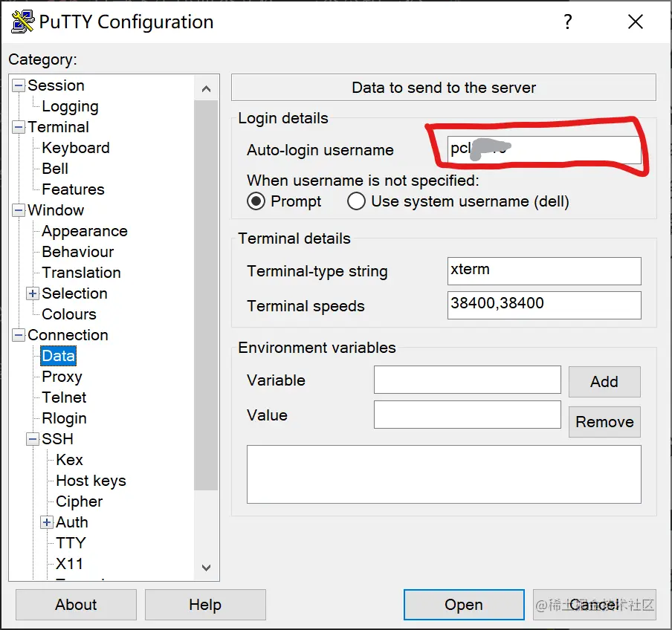Open the Window category
The image size is (672, 630).
click(56, 210)
